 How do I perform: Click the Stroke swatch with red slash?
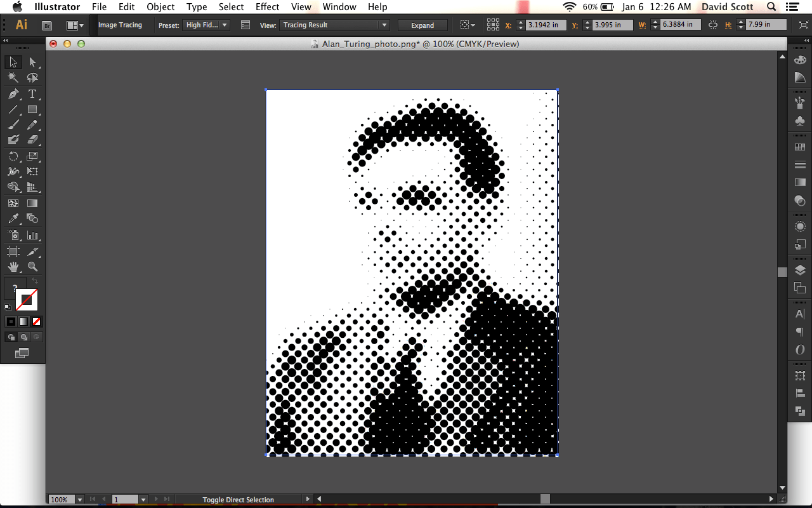click(x=27, y=300)
